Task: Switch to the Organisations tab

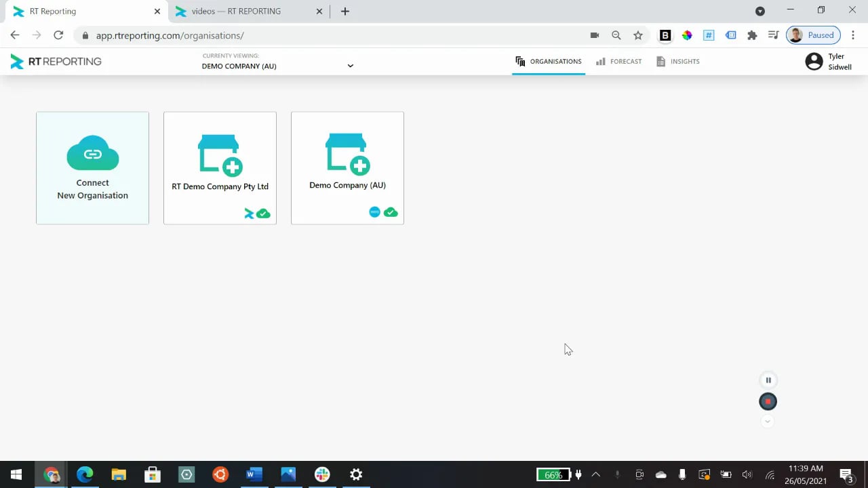Action: (549, 62)
